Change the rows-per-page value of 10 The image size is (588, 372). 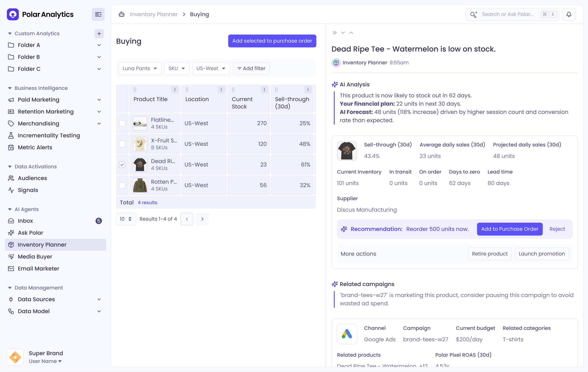[x=126, y=219]
